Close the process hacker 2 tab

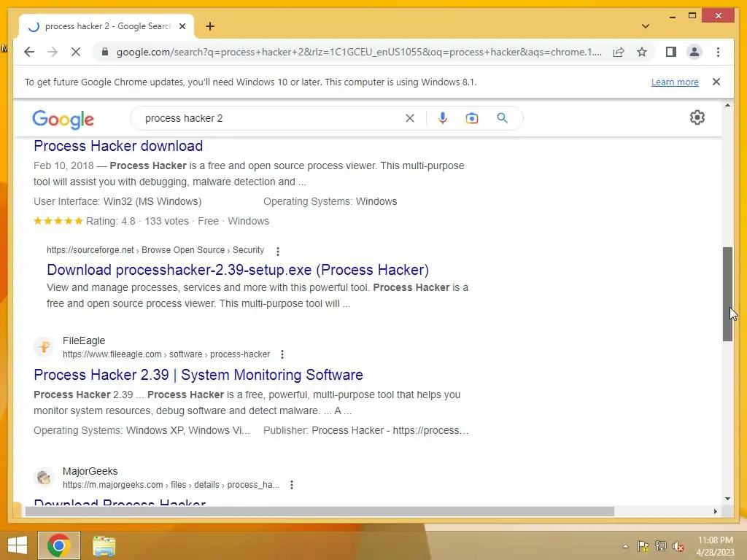[182, 26]
